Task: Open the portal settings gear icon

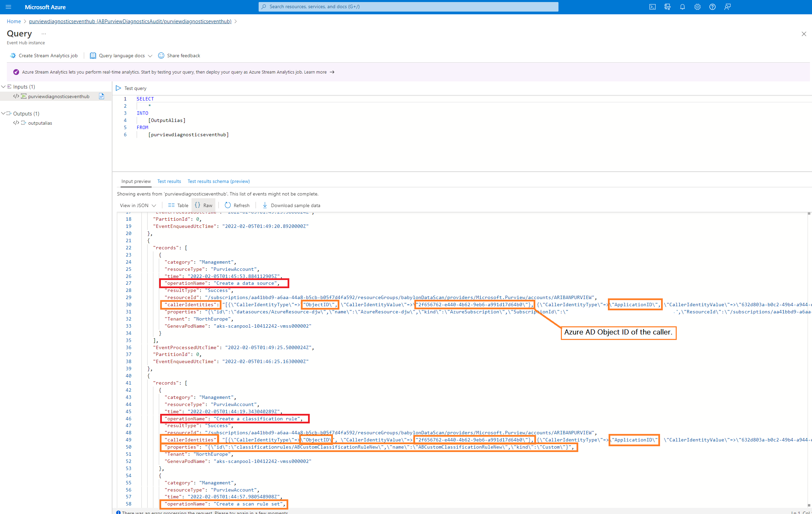Action: (697, 7)
